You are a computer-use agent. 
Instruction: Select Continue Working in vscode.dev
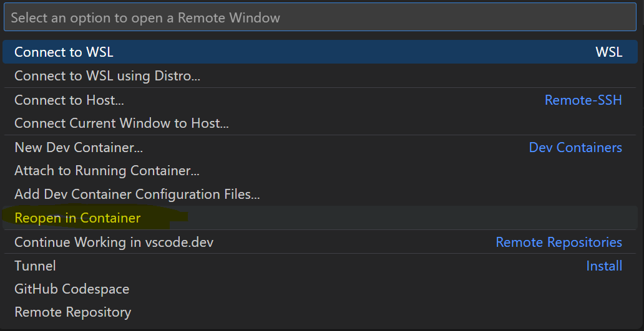pos(320,242)
